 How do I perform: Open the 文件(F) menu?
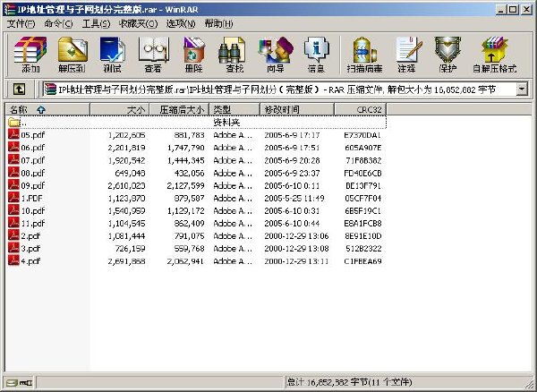point(21,23)
